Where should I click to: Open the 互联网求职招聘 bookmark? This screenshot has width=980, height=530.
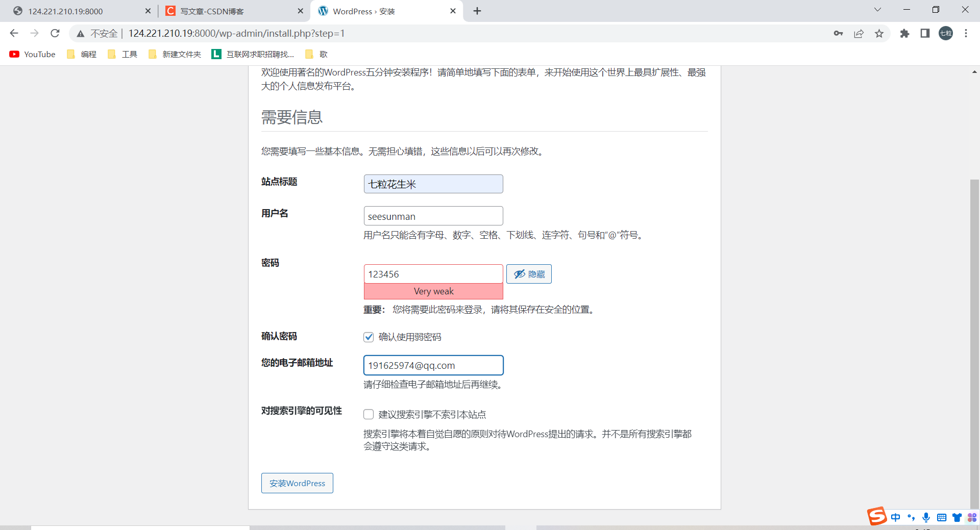point(253,54)
